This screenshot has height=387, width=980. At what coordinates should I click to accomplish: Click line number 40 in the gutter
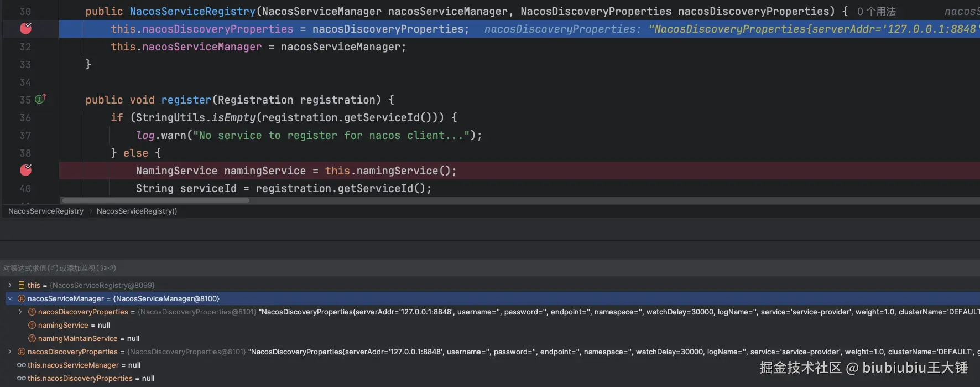pyautogui.click(x=25, y=189)
